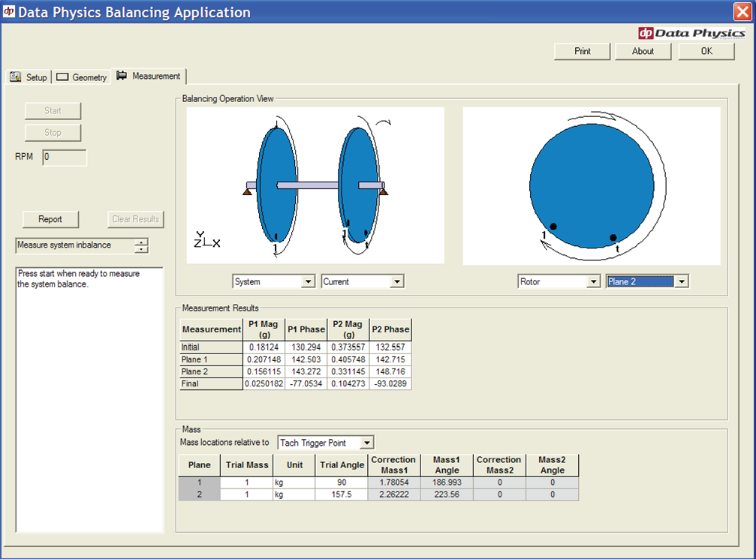The image size is (756, 559).
Task: Click cell value 142.503
Action: point(306,359)
